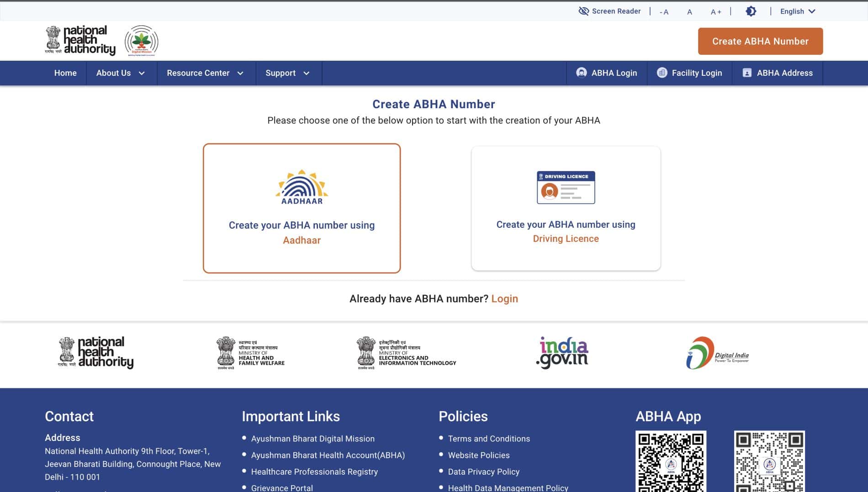Click the second ABHA App QR code
The height and width of the screenshot is (492, 868).
(x=769, y=461)
